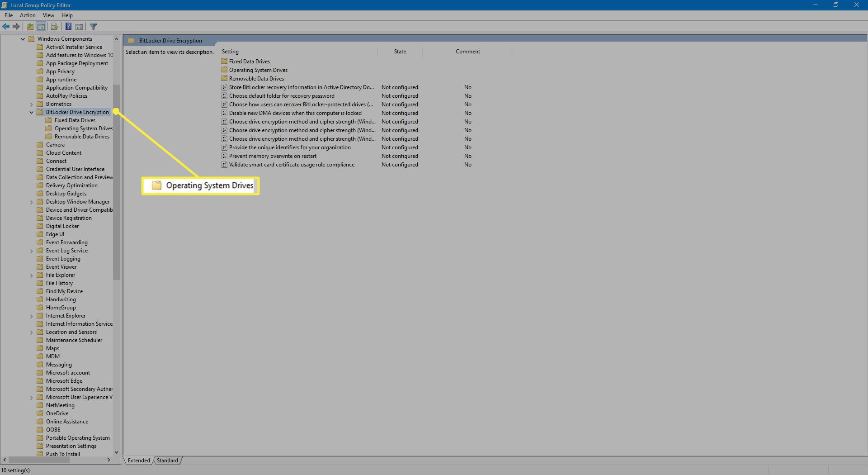This screenshot has height=475, width=868.
Task: Click the policy icon for Validate smart card certificate
Action: [224, 165]
